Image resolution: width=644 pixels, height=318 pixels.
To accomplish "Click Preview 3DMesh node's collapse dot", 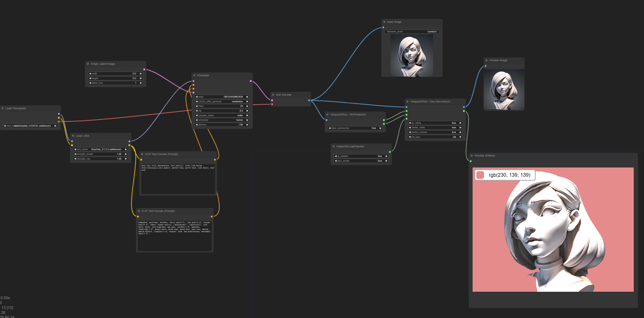I will coord(471,156).
